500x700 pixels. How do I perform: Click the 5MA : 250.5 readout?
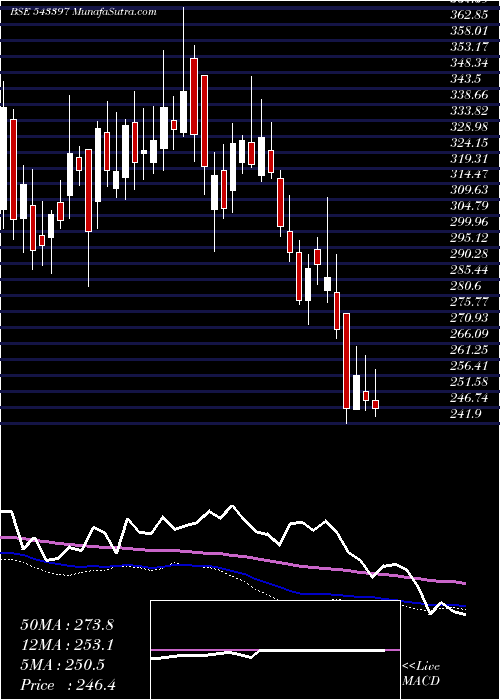coord(62,665)
